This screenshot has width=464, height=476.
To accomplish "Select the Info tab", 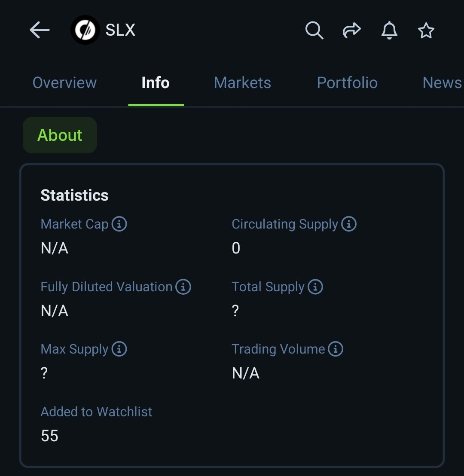I will (x=156, y=82).
